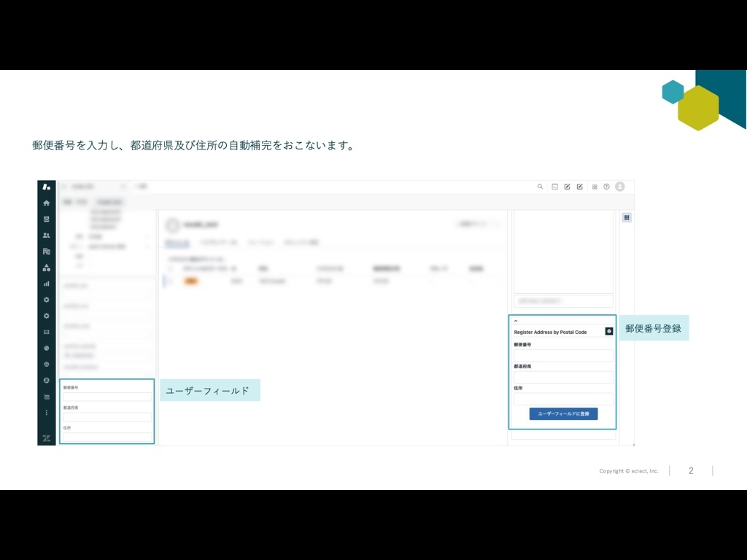Select the compose pencil icon in the top toolbar
Screen dimensions: 747x560
567,187
